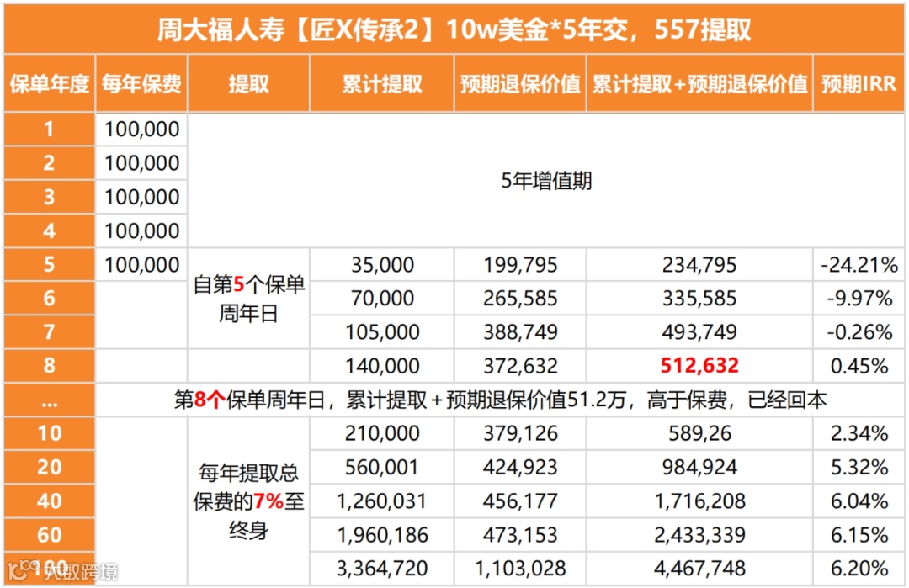Screen dimensions: 909x588
Task: Click surrender value 388,749
Action: coord(521,332)
